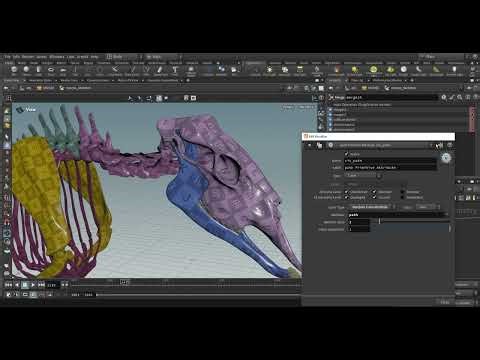Open the Help menu
Screen dimensions: 480x360
click(95, 57)
